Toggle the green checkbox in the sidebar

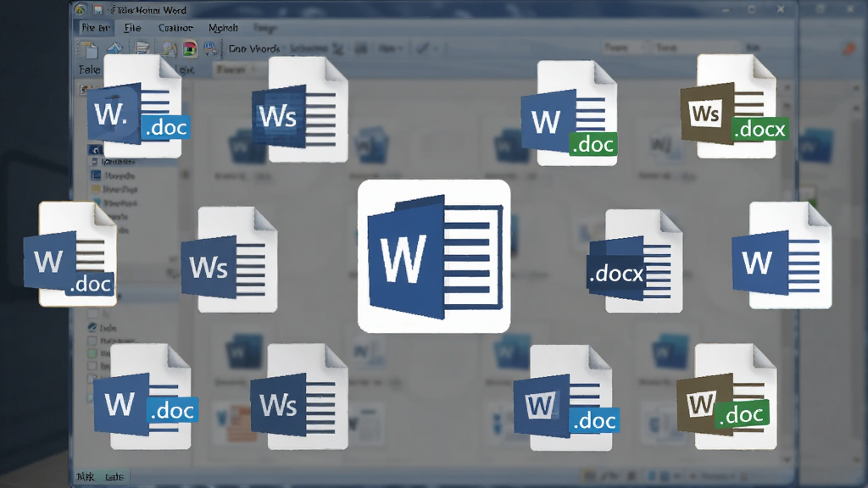pyautogui.click(x=92, y=353)
